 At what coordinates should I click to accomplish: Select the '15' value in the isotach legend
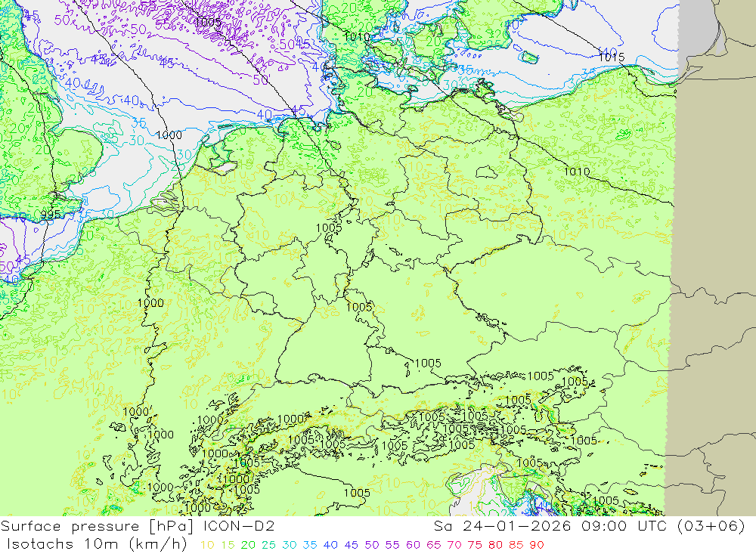click(228, 546)
